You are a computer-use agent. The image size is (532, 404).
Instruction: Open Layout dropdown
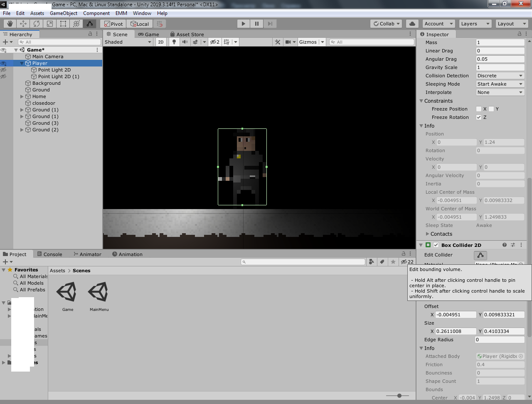click(512, 24)
